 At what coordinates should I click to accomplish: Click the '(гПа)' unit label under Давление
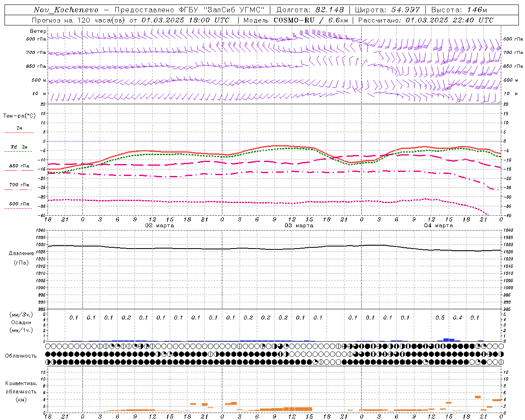pos(21,262)
